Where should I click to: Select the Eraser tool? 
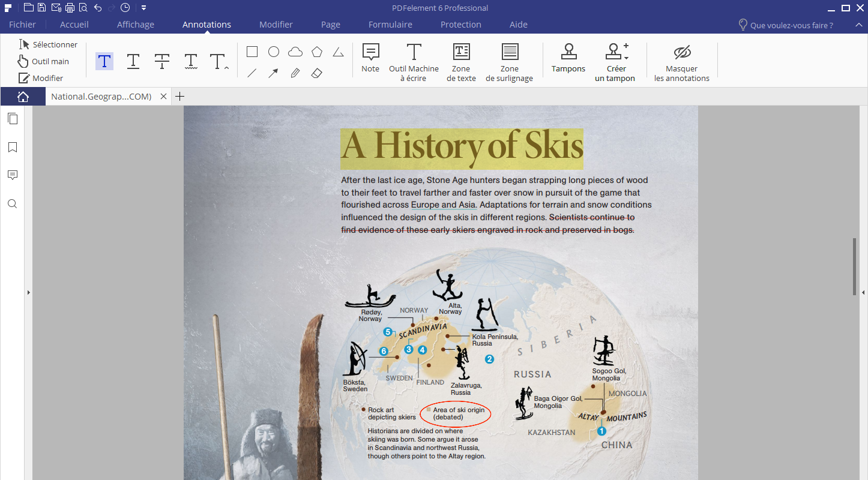pos(317,73)
